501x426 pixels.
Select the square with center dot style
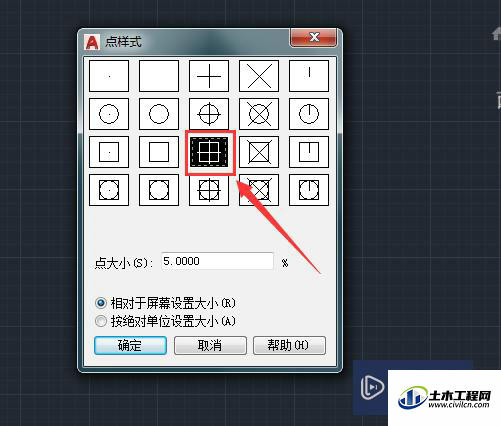[x=109, y=152]
